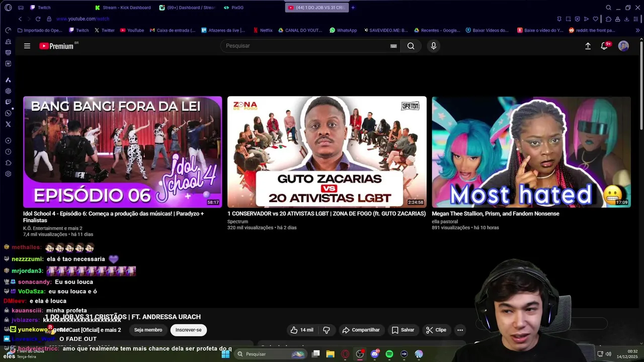Open the Megan Thee Stallion video title link
Screen dimensions: 644x362
[495, 214]
